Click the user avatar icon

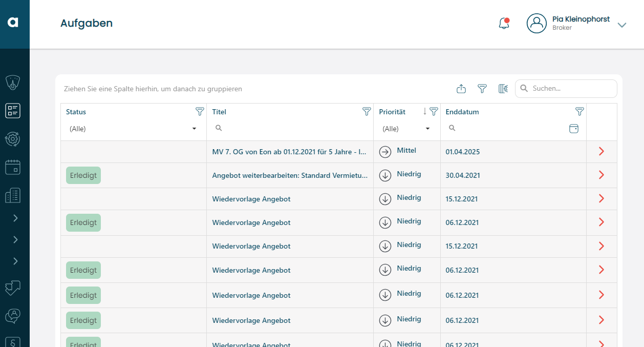click(x=536, y=24)
